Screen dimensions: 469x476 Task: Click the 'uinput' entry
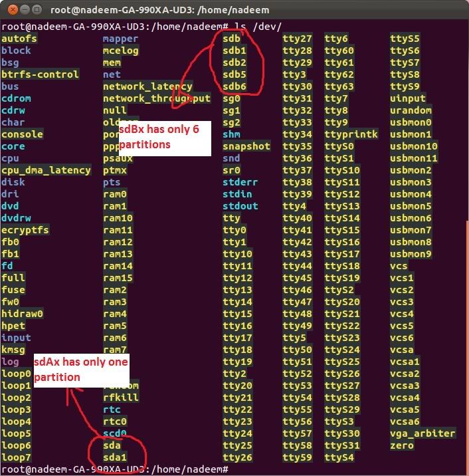click(408, 98)
